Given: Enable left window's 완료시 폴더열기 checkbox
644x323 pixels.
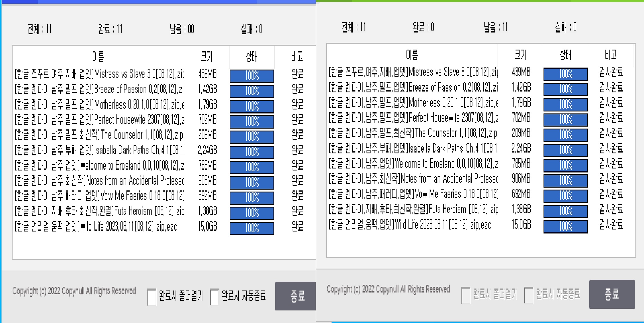Looking at the screenshot, I should [152, 297].
